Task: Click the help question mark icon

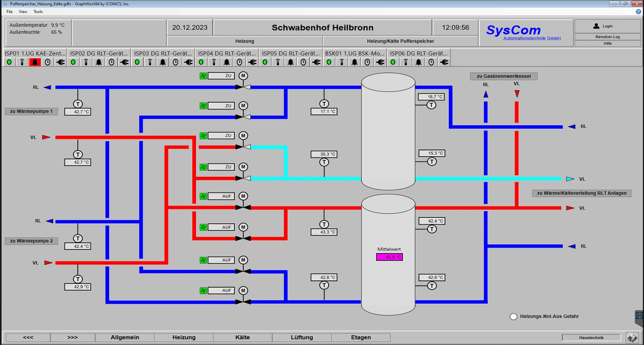Action: (x=638, y=12)
